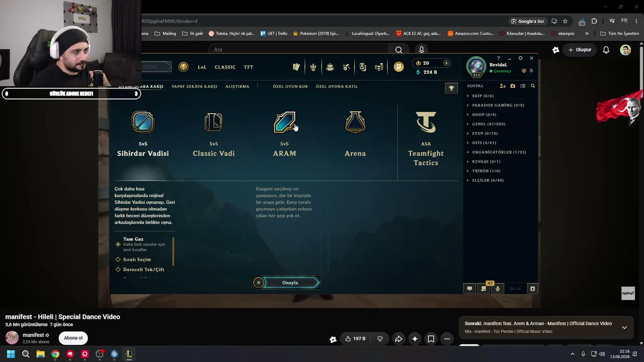The image size is (644, 362).
Task: Switch to the LoL navbar item
Action: point(202,67)
